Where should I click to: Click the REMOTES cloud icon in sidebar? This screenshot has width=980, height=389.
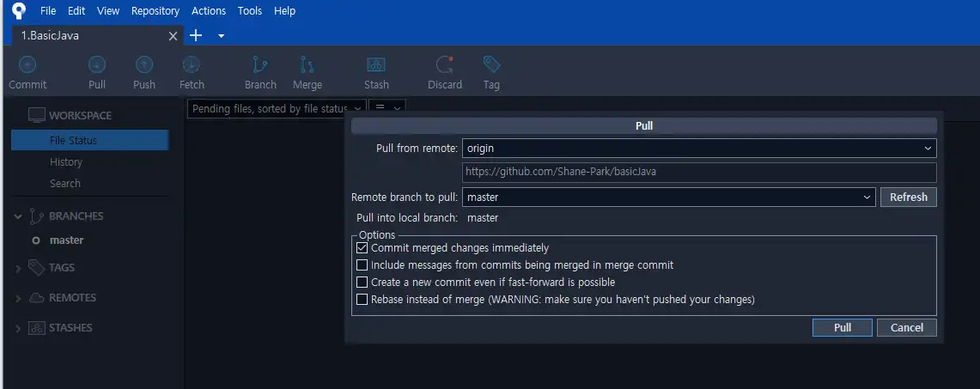pos(37,298)
